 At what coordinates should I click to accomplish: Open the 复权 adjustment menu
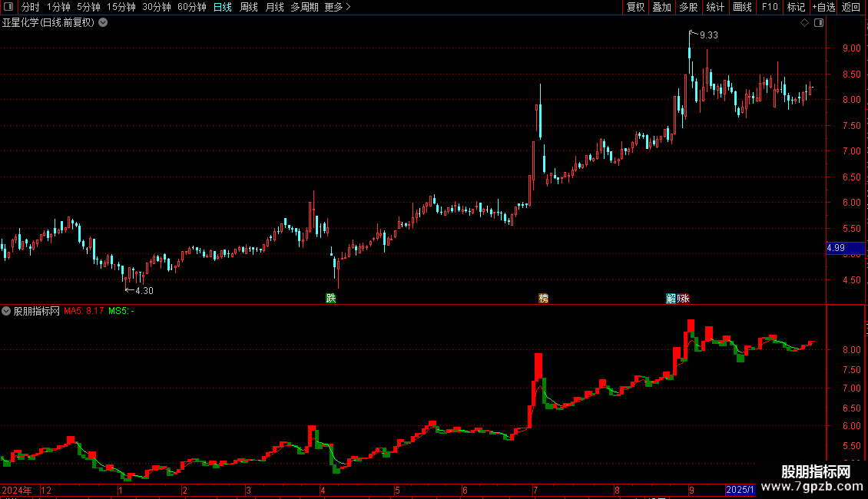(x=635, y=7)
